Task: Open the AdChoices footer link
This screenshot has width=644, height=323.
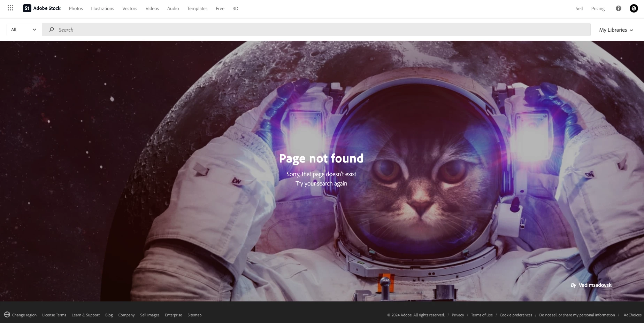Action: point(632,315)
